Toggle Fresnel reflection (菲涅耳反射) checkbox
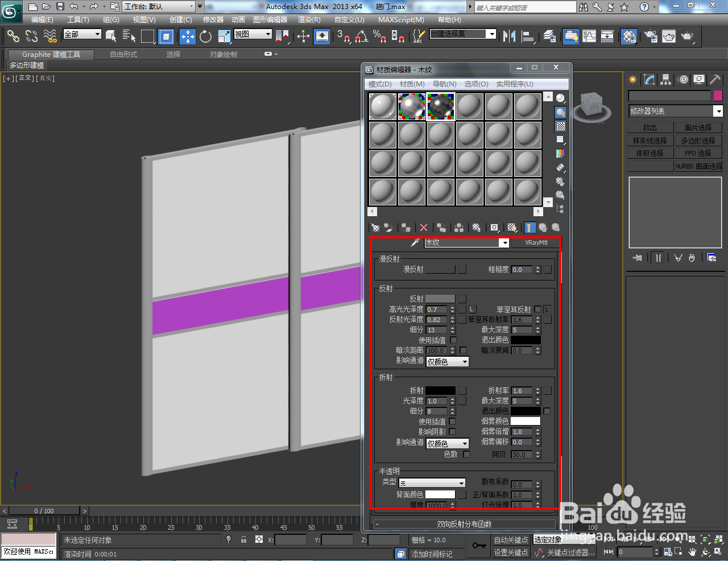This screenshot has width=728, height=561. pos(537,310)
